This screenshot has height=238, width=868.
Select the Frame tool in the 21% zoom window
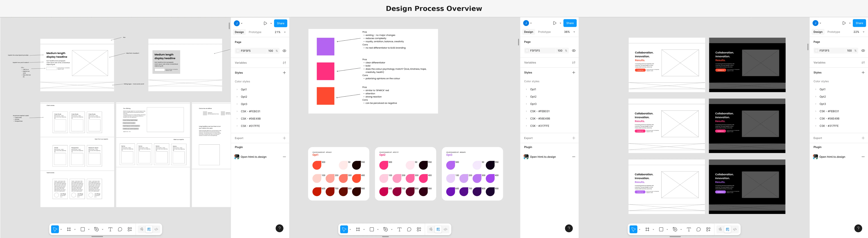pos(69,229)
